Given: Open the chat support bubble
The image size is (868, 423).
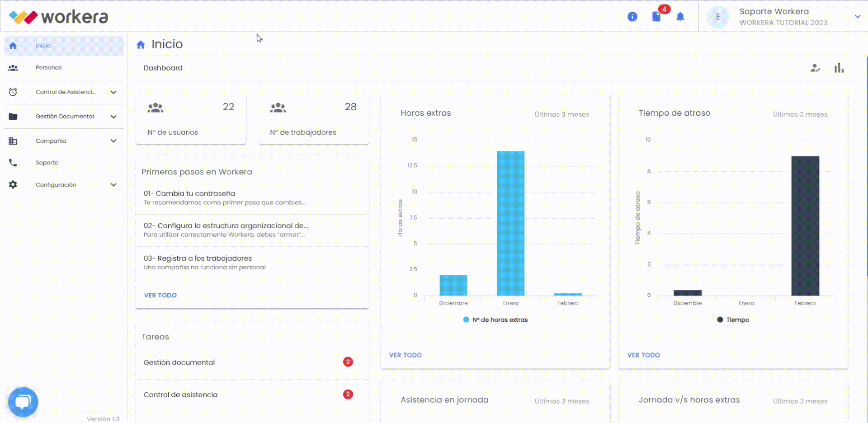Looking at the screenshot, I should (23, 402).
